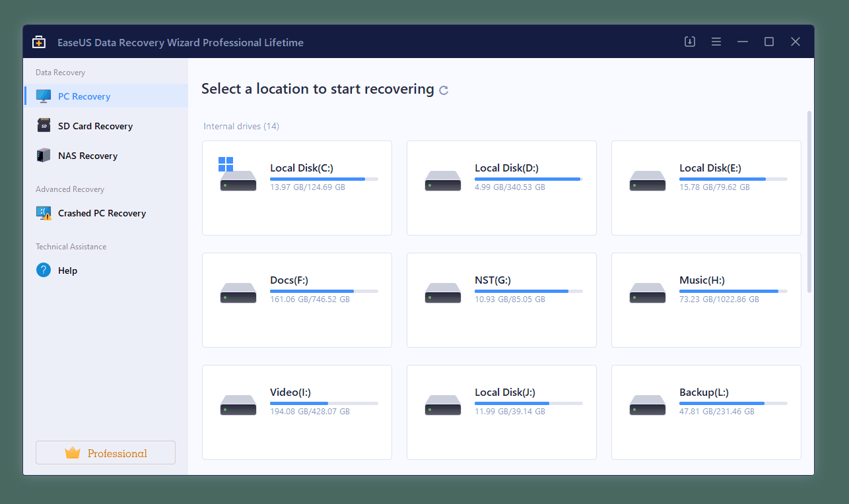
Task: Click the Music(H:) usage bar
Action: (x=733, y=291)
